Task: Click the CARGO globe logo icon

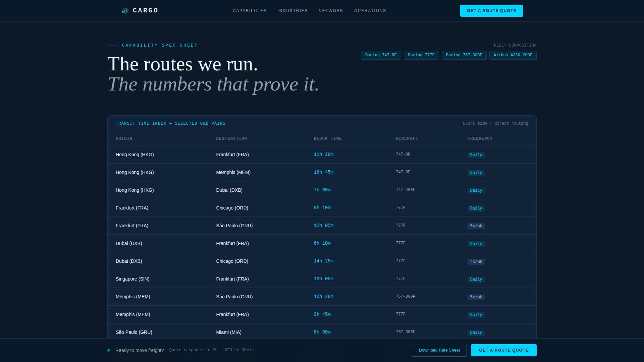Action: [x=125, y=10]
